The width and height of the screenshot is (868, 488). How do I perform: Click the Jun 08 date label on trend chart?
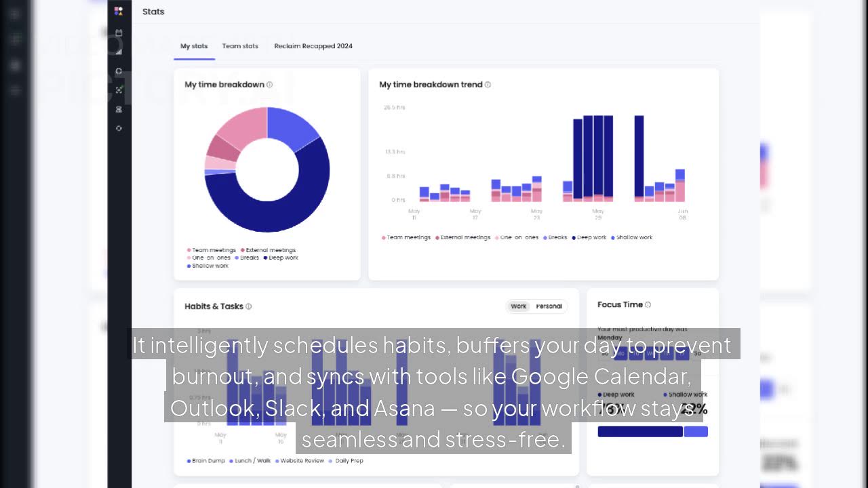click(x=682, y=214)
